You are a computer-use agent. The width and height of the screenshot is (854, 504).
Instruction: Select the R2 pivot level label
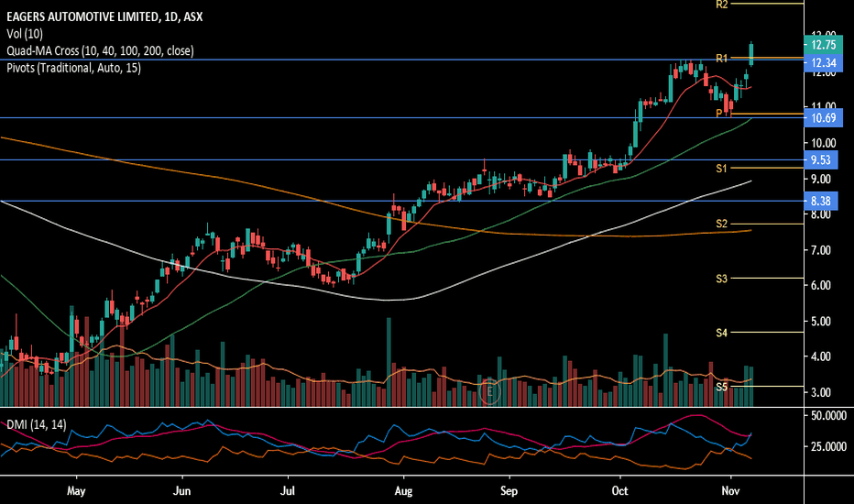click(x=722, y=5)
